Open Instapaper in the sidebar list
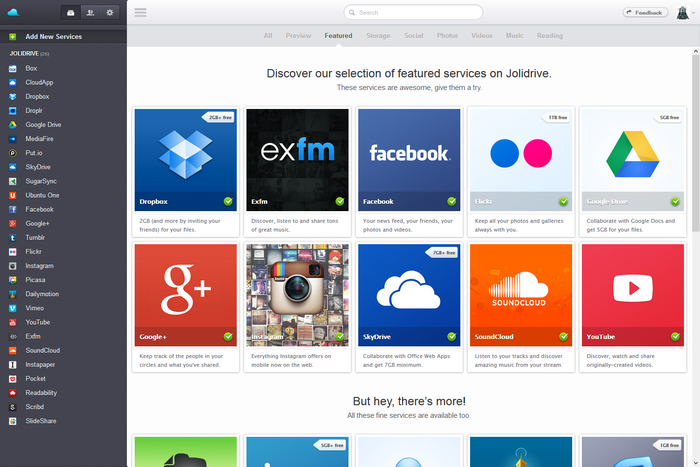Image resolution: width=700 pixels, height=467 pixels. point(40,365)
